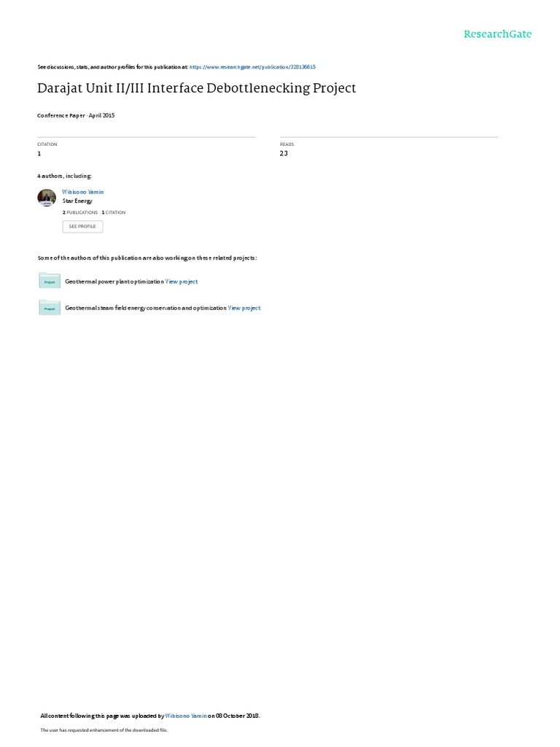The image size is (560, 747).
Task: Click the Wibisono Yamin uploader link in the footer
Action: coord(186,716)
